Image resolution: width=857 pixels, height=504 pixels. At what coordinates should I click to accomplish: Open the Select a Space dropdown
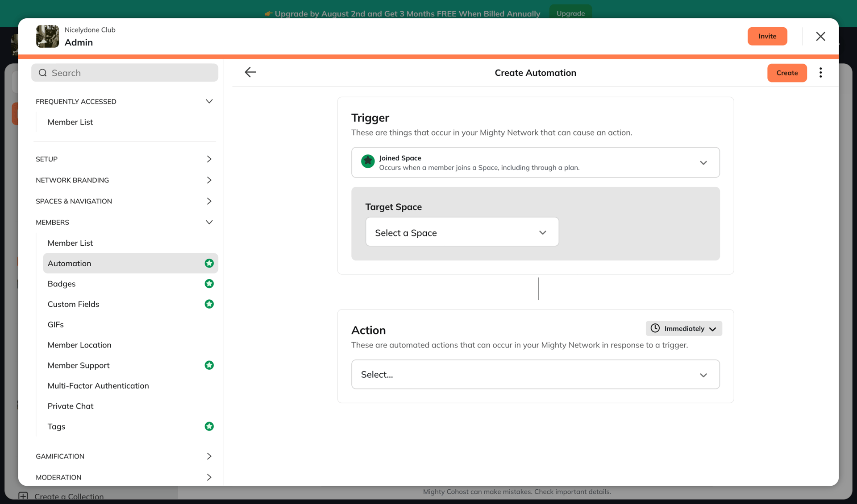462,232
